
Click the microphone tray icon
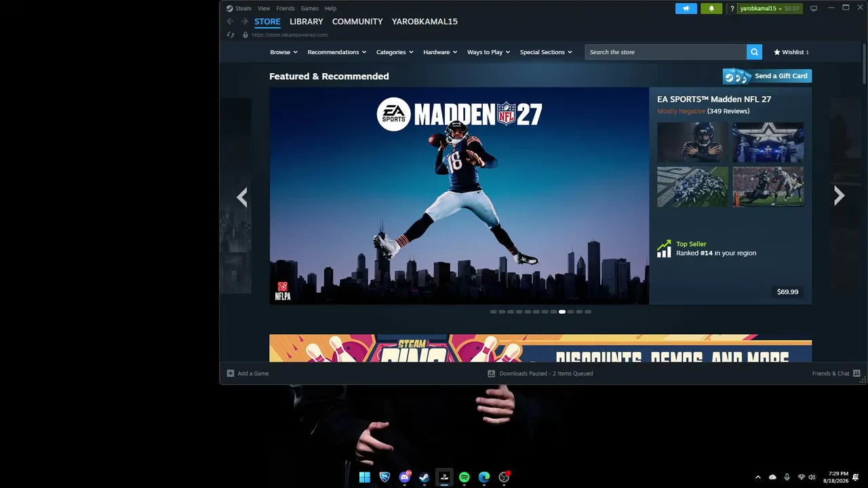(787, 477)
